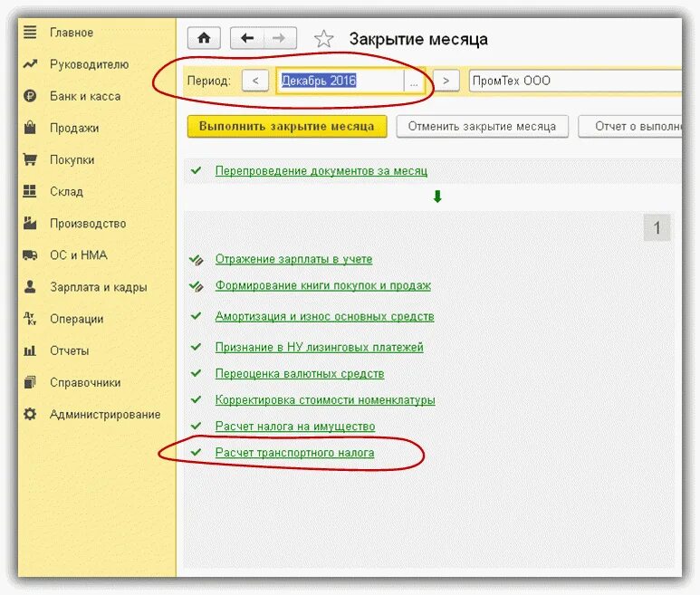700x595 pixels.
Task: Click checkmark beside Амортизация и износ
Action: [x=196, y=316]
